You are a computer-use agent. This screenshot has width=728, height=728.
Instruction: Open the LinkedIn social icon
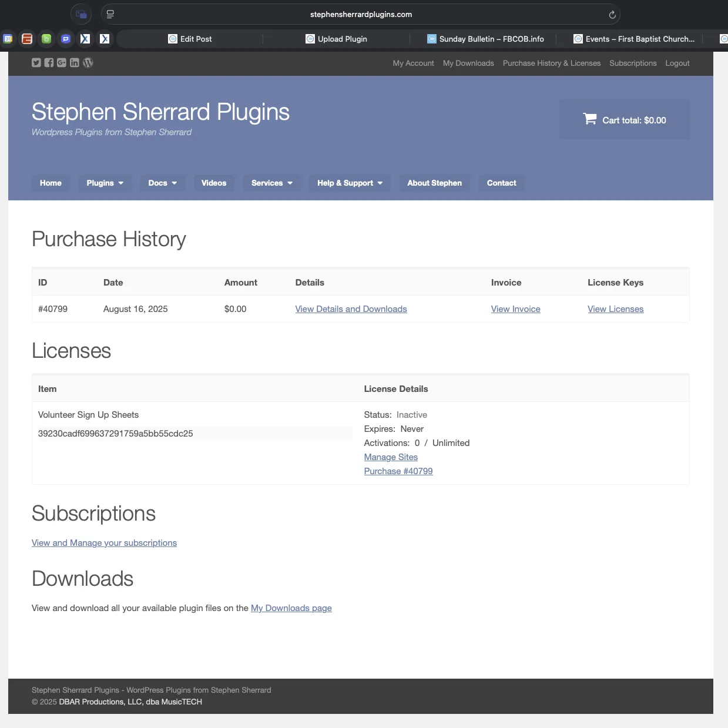click(75, 63)
